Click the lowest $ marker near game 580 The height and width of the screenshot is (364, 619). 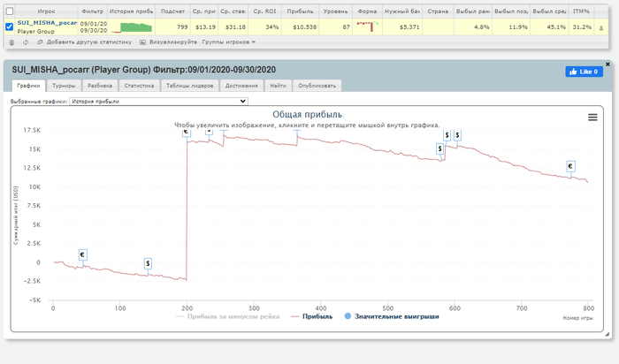click(x=439, y=148)
